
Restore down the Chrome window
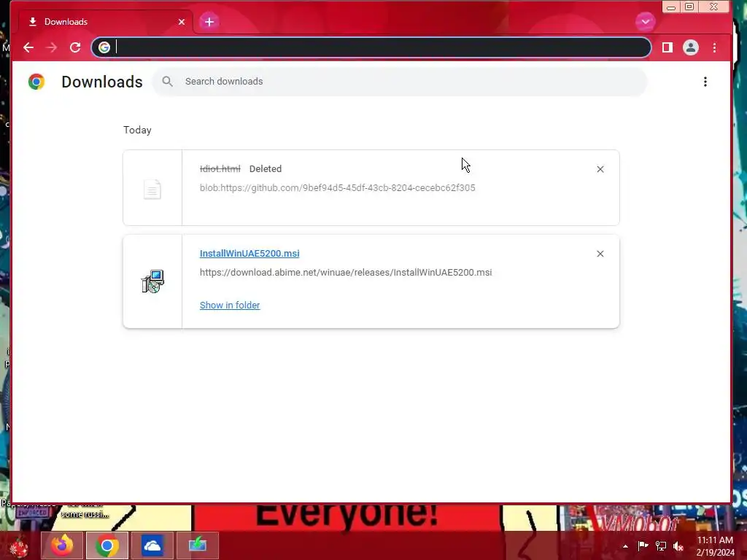(x=689, y=7)
